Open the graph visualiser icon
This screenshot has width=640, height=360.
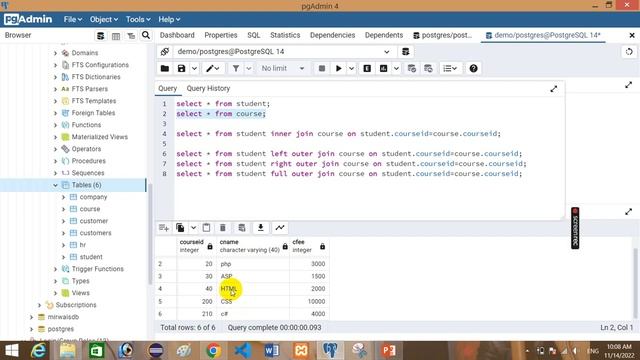tap(280, 228)
